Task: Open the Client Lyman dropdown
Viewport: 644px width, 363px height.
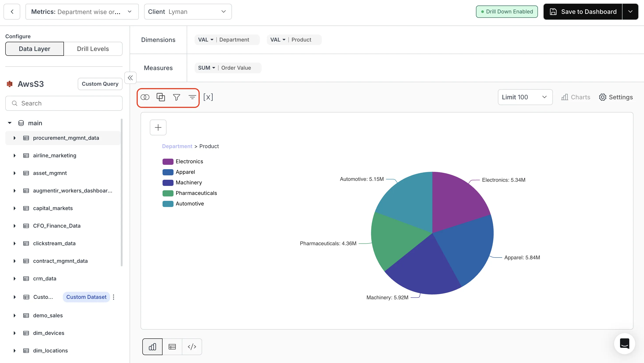Action: [188, 11]
